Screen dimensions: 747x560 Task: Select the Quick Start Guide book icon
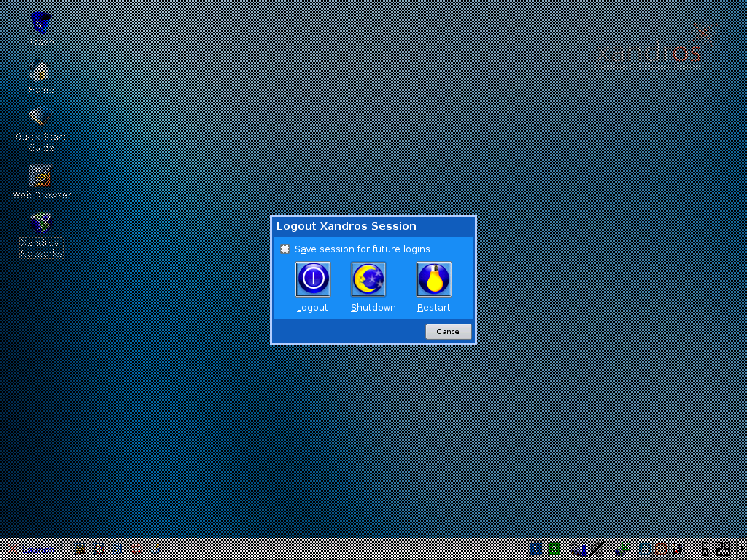pyautogui.click(x=41, y=117)
